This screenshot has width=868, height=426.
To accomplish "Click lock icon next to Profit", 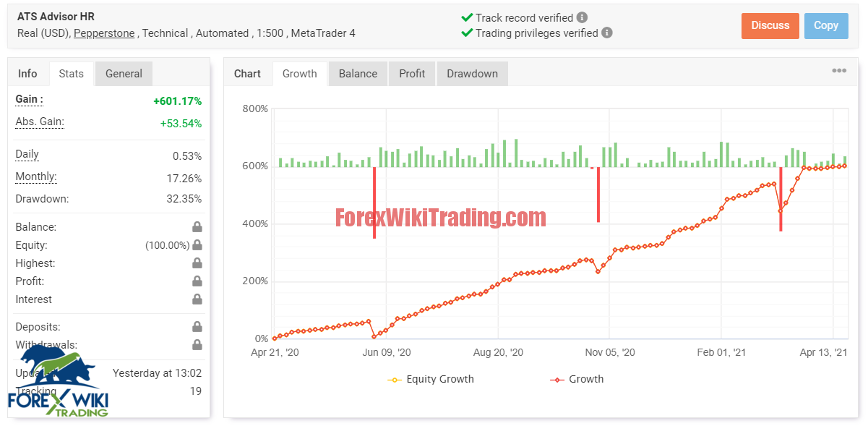I will (x=197, y=281).
